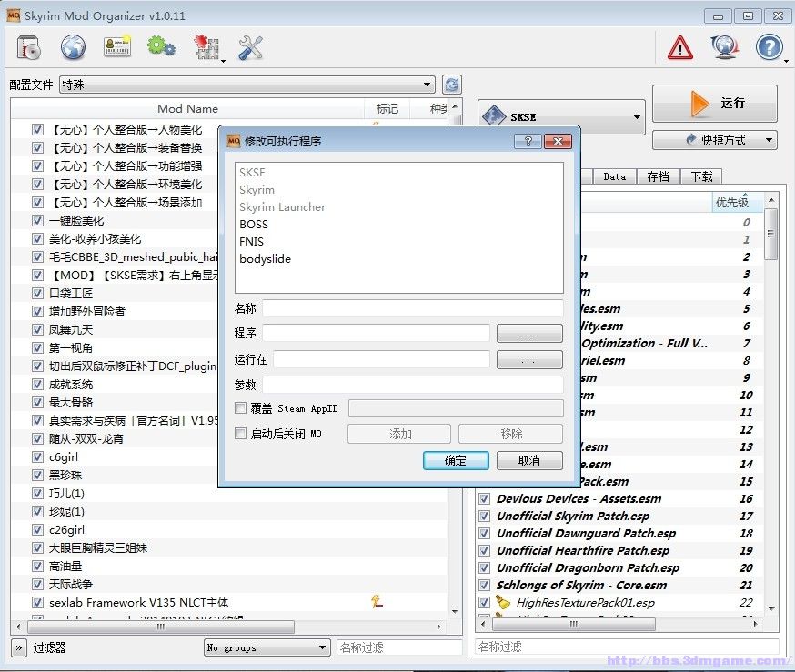Click the 取消 button in dialog
The width and height of the screenshot is (795, 672).
(528, 460)
